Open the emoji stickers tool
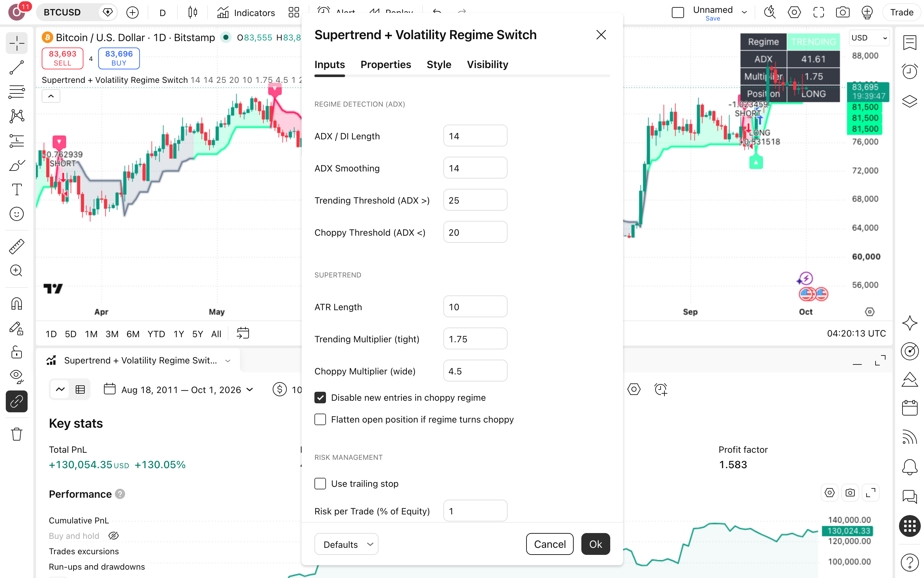The height and width of the screenshot is (578, 924). point(16,214)
